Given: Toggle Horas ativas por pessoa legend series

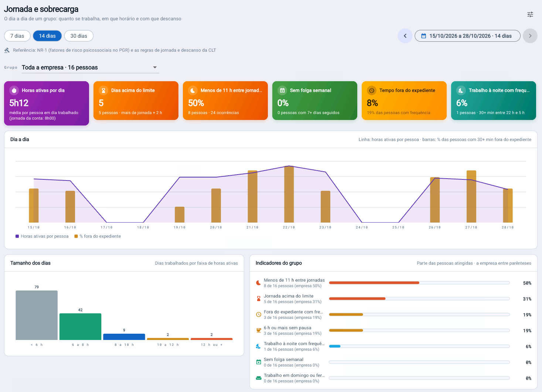Looking at the screenshot, I should pos(42,236).
